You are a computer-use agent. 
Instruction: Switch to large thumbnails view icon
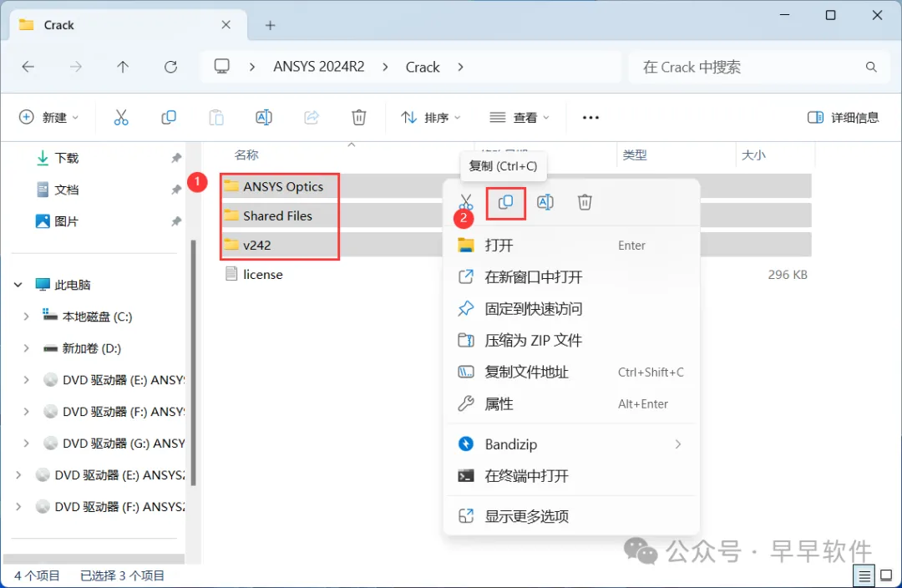click(x=886, y=575)
